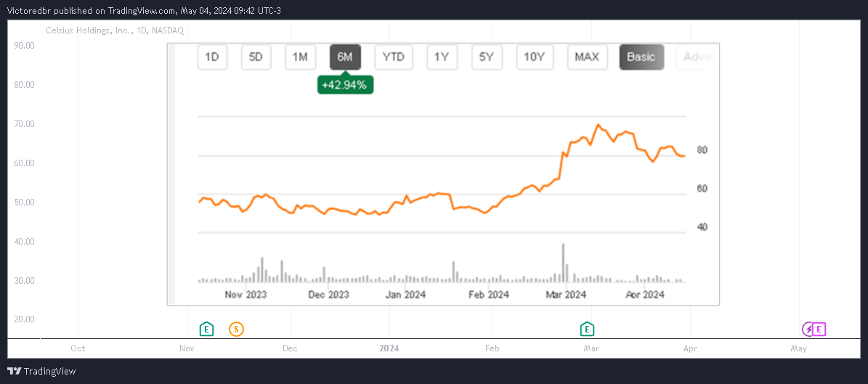This screenshot has height=384, width=868.
Task: Click the Mar 2024 label in inner chart
Action: coord(565,295)
